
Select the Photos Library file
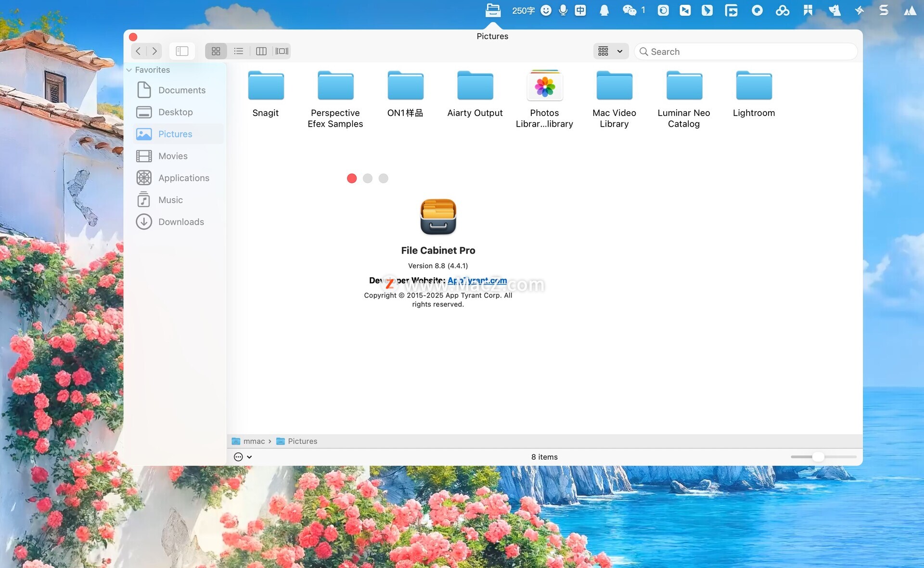pos(544,87)
